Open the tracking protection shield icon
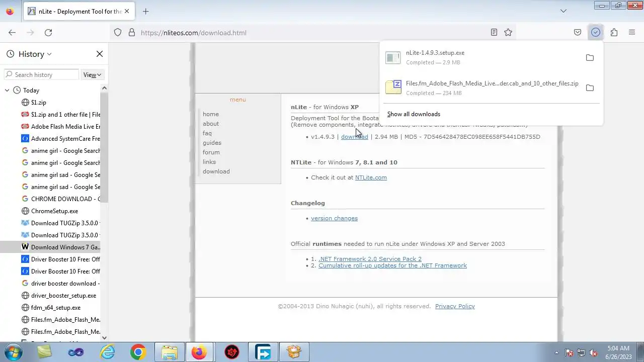This screenshot has width=644, height=362. click(118, 33)
